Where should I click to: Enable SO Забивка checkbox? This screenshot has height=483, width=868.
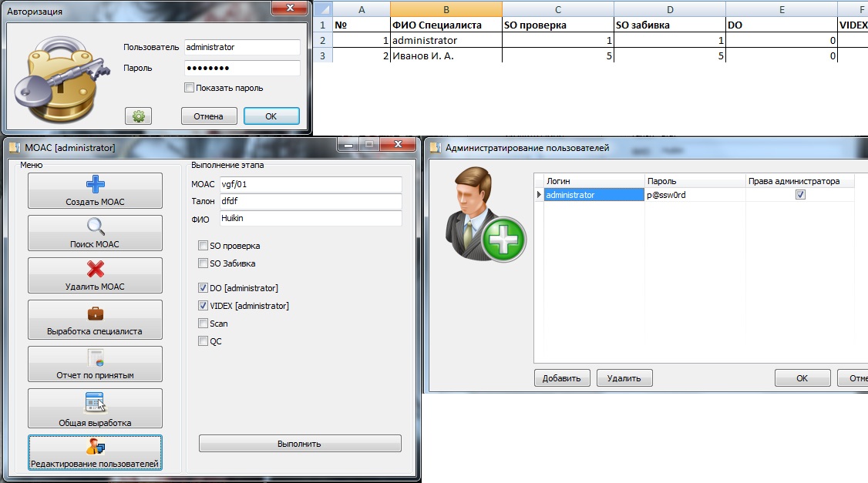coord(204,263)
